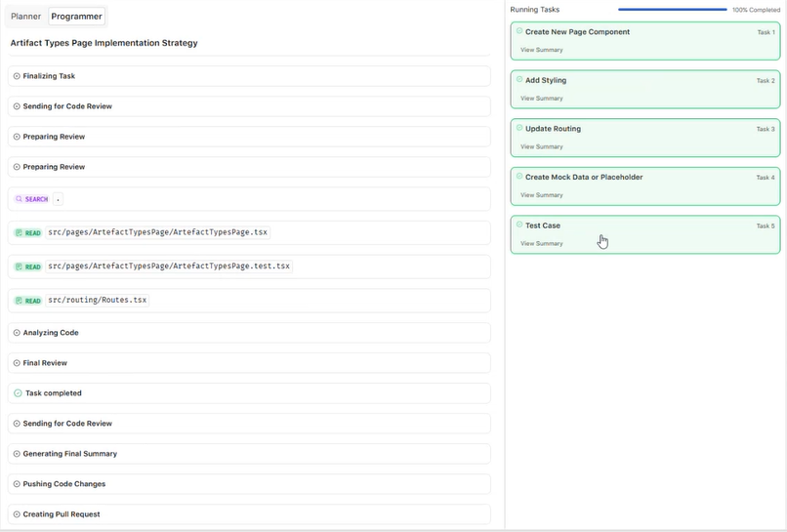
Task: Click the Task 2 label
Action: pyautogui.click(x=766, y=81)
